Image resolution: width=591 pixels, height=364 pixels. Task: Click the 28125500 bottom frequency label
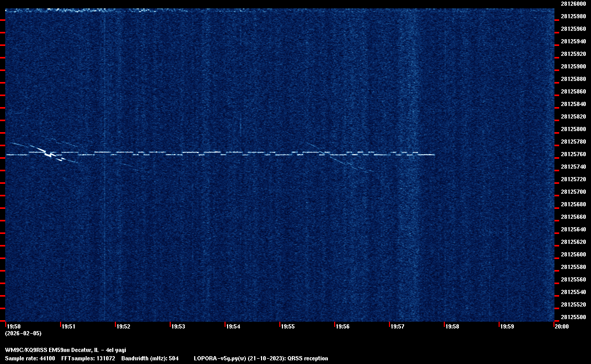(573, 317)
